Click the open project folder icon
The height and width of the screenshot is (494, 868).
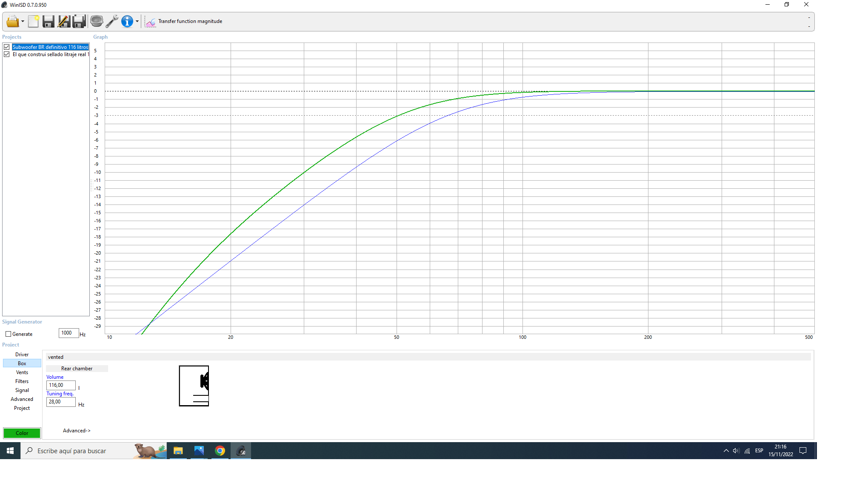[12, 21]
